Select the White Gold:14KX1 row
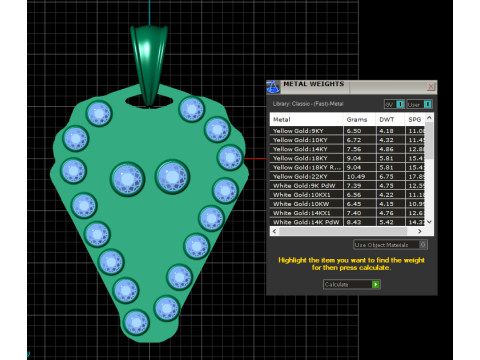The width and height of the screenshot is (480, 360). tap(347, 213)
